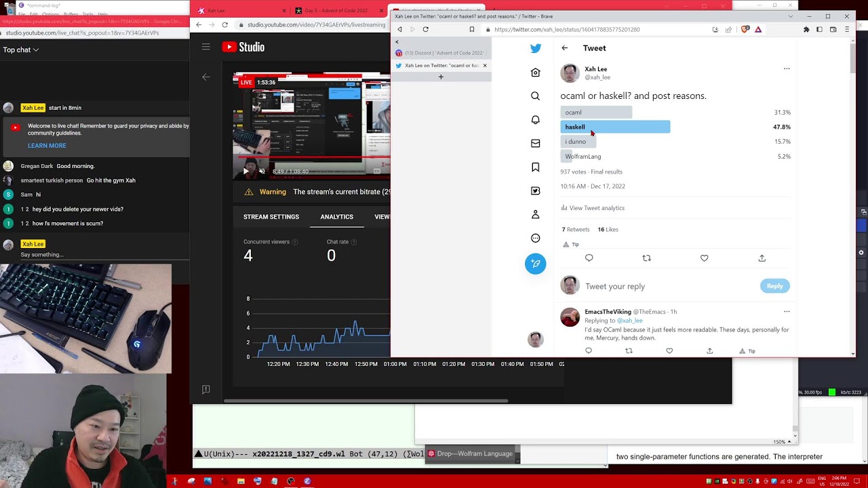Go to Twitter Home house icon
The height and width of the screenshot is (488, 868).
(536, 73)
